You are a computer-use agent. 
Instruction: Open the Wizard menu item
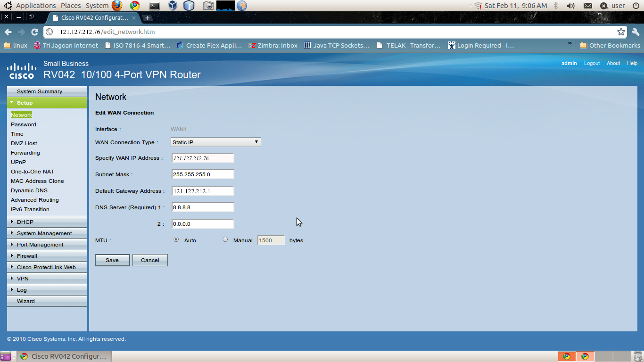click(x=47, y=301)
